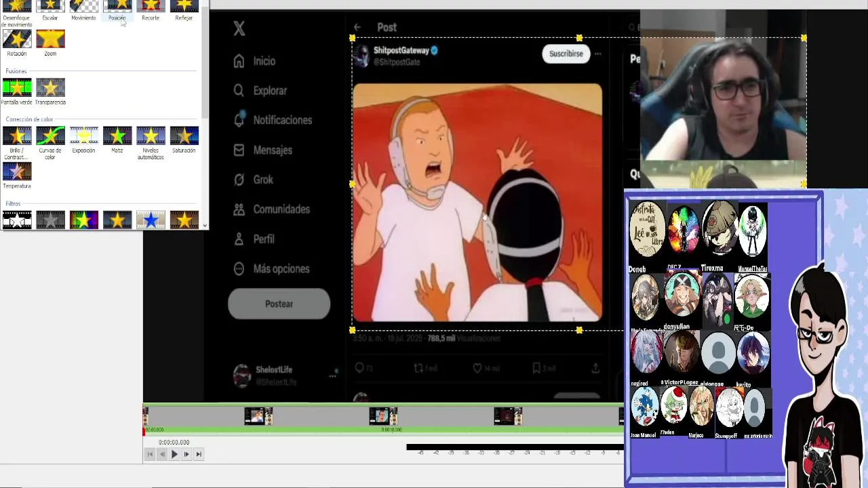Open Grok in the X sidebar
Viewport: 868px width, 488px height.
point(254,180)
